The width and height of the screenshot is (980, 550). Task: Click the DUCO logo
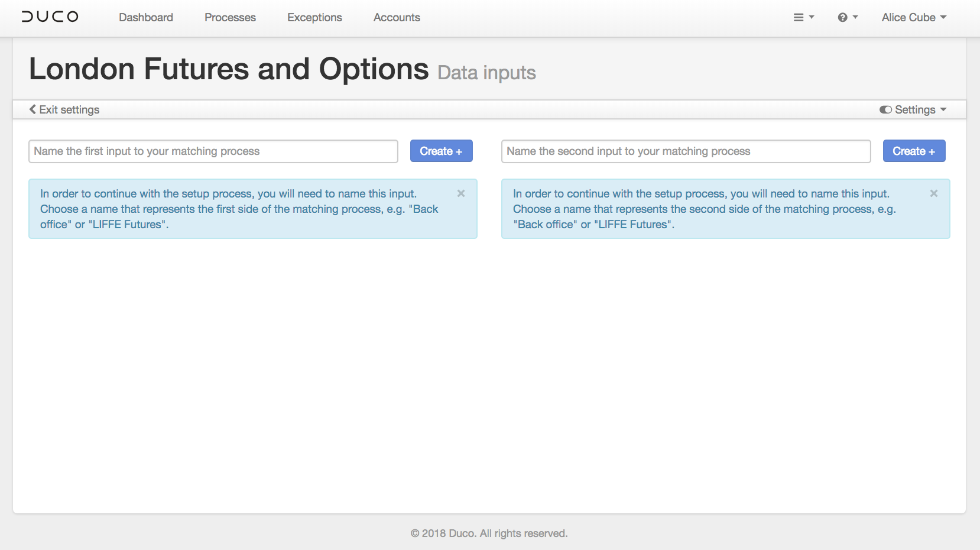[x=49, y=17]
